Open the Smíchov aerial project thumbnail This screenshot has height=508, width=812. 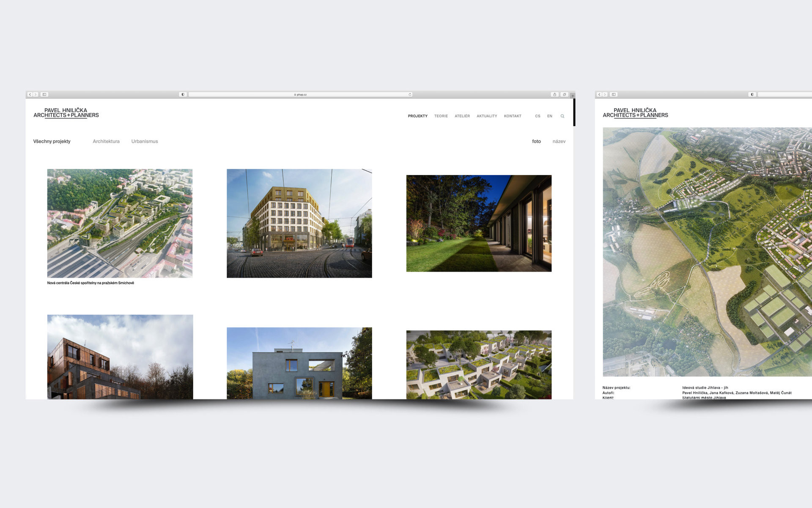point(120,223)
